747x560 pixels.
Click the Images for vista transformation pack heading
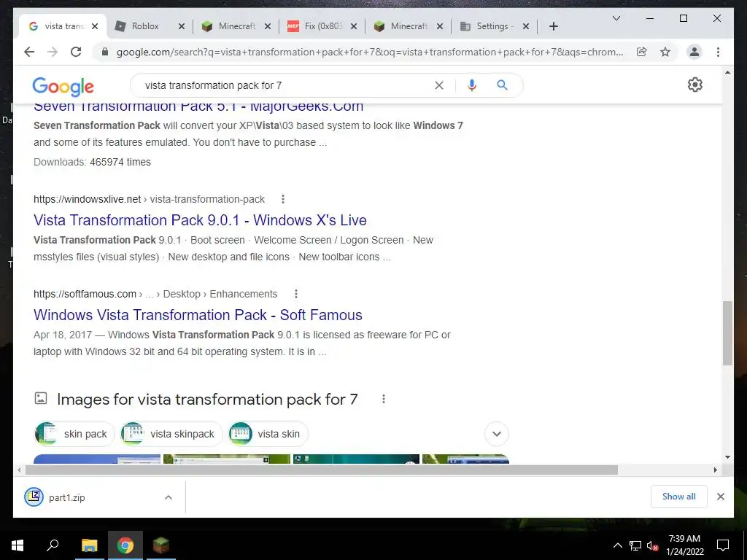pos(207,399)
